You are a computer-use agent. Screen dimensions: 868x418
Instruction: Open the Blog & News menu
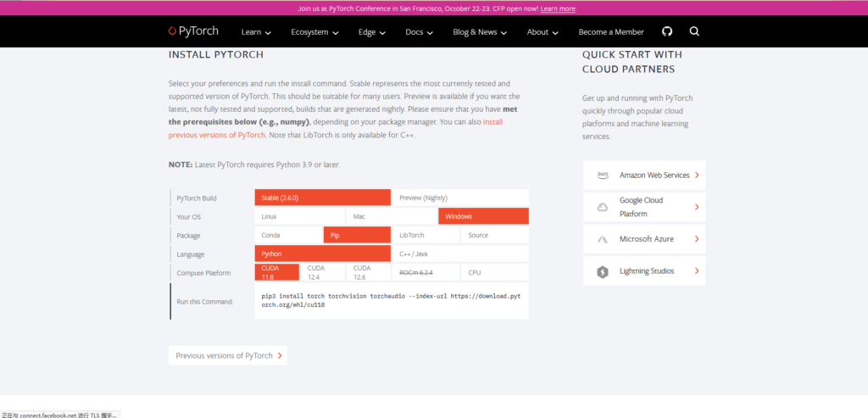(480, 32)
